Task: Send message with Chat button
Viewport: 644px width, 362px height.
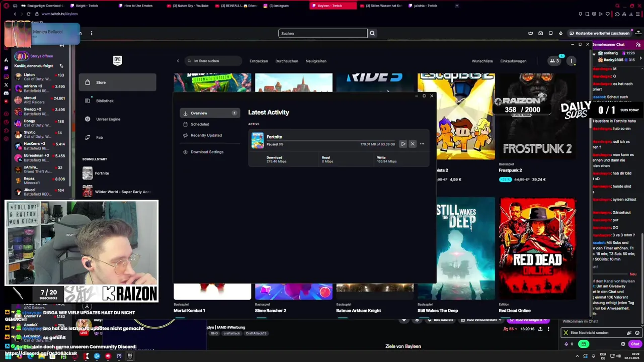Action: (x=635, y=344)
